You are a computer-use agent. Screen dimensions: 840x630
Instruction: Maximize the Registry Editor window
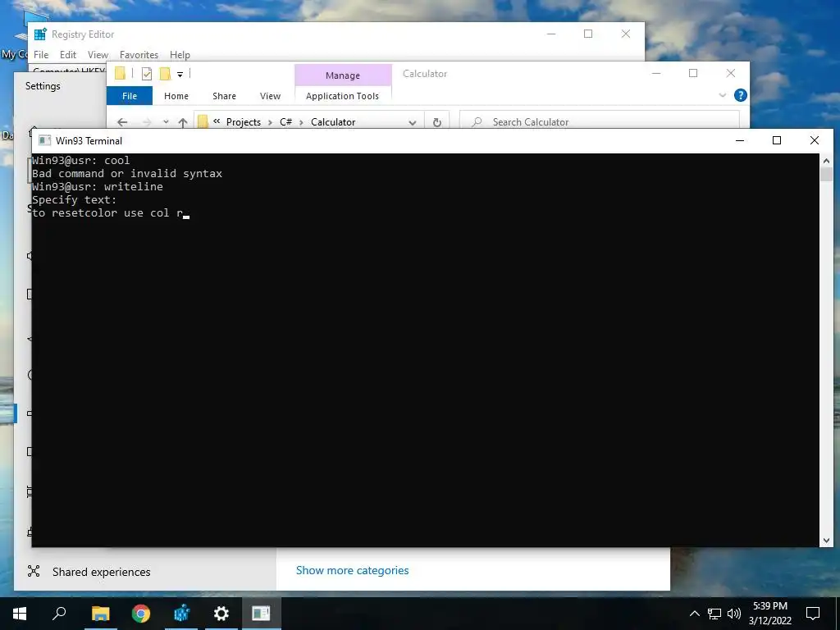[588, 34]
